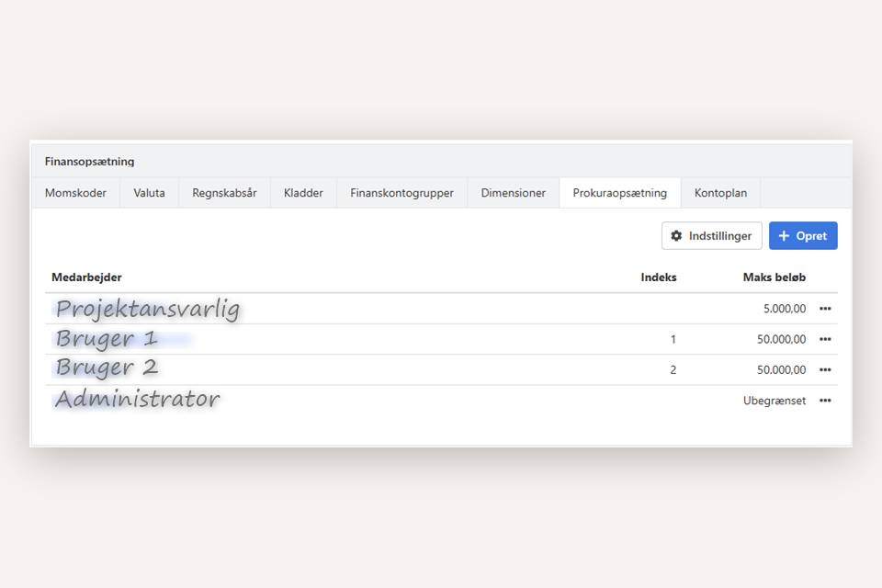Switch to the Kontoplan tab

pyautogui.click(x=720, y=193)
